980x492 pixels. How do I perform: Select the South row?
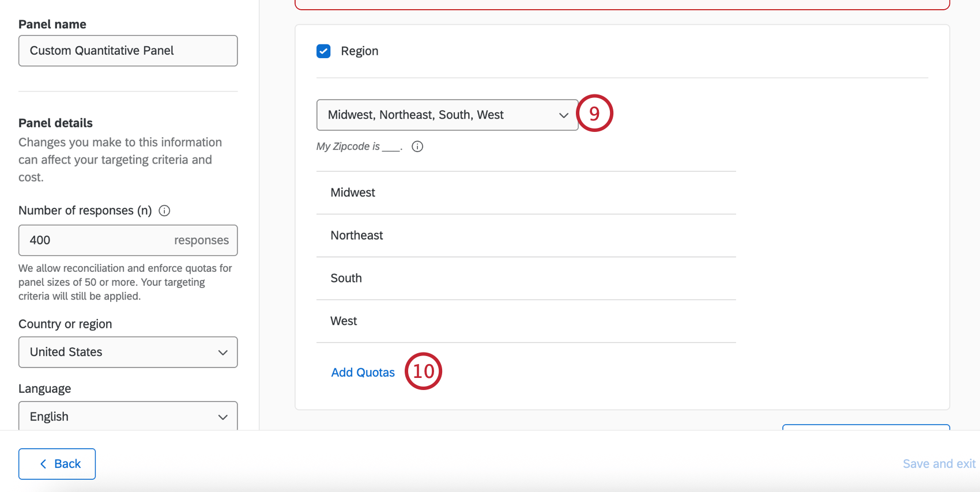point(526,278)
